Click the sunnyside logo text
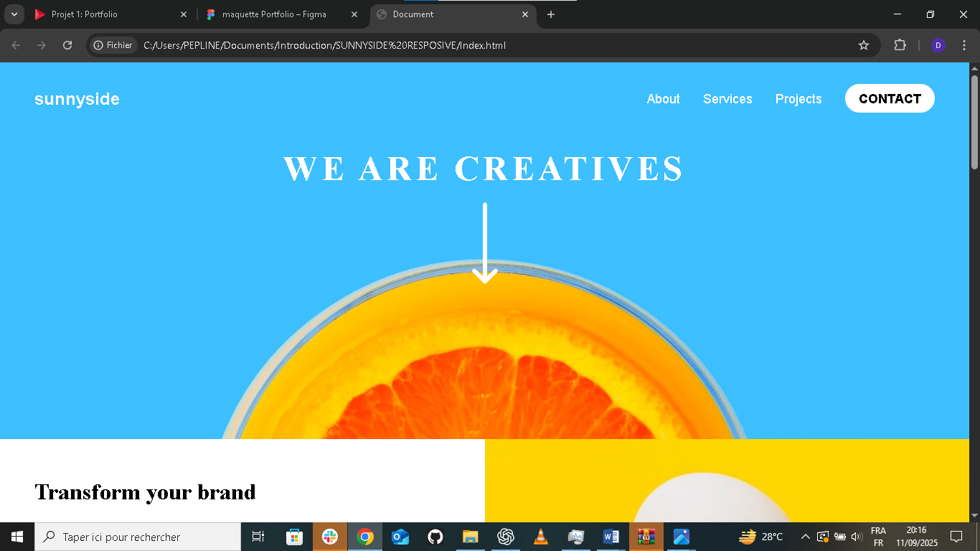 77,99
